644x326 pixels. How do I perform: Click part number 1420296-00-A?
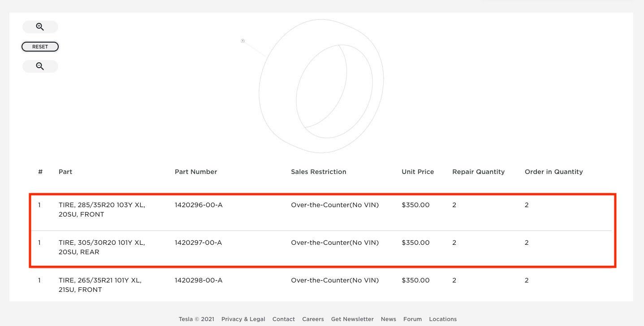tap(199, 205)
